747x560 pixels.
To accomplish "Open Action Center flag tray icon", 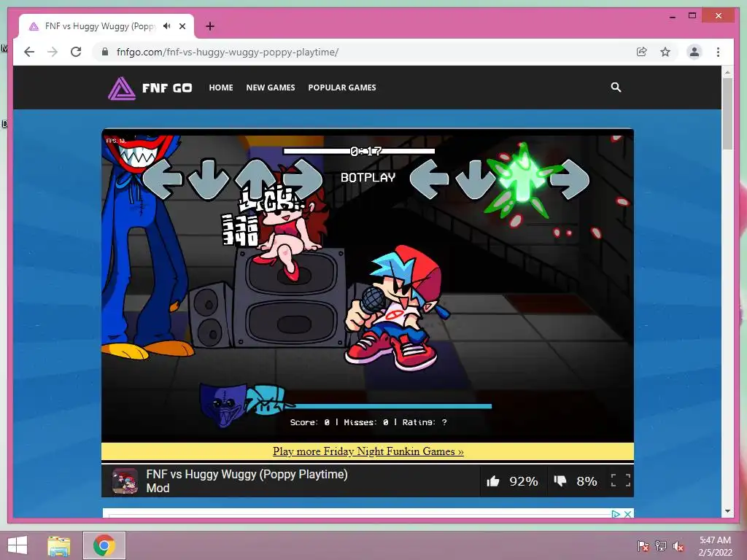I will 643,546.
